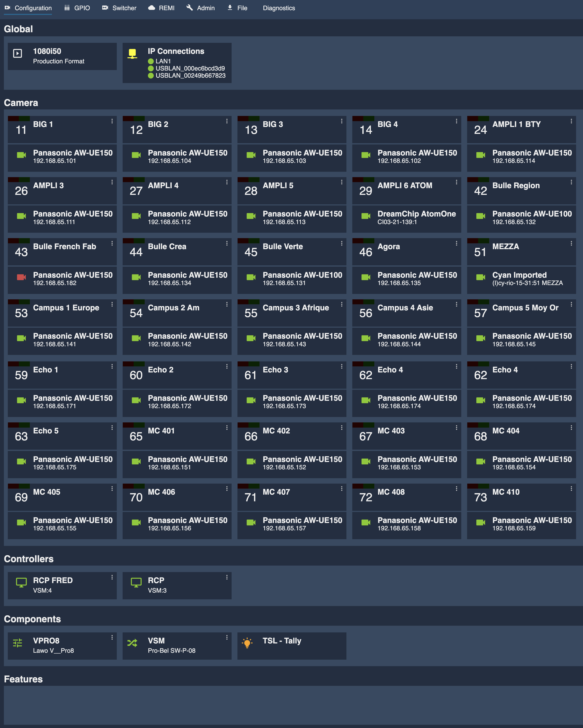This screenshot has width=583, height=728.
Task: Open the Echo 1 options menu
Action: click(112, 366)
